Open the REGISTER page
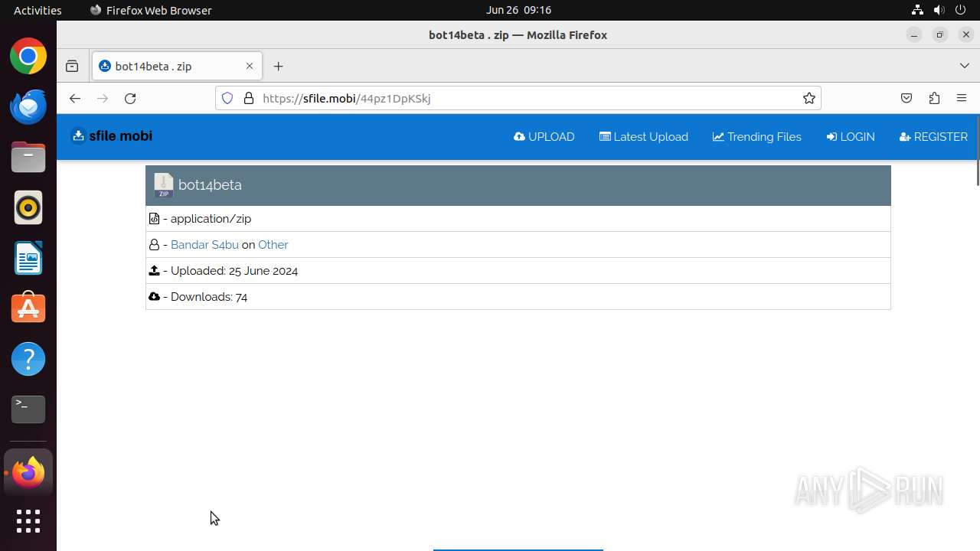The image size is (980, 551). coord(933,137)
